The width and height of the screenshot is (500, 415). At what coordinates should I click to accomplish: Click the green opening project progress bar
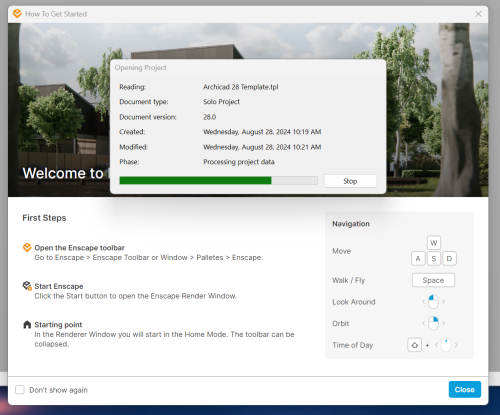(218, 180)
